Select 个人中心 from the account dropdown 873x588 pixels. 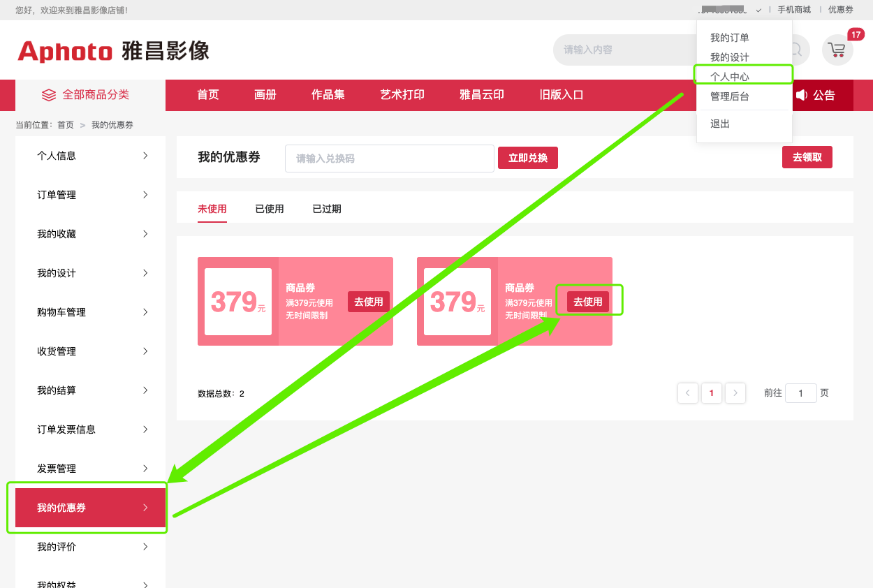(729, 77)
